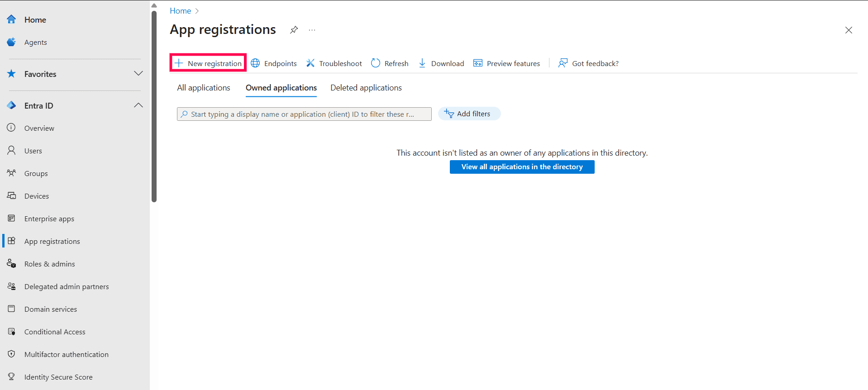The width and height of the screenshot is (868, 390).
Task: Open the Agents icon in the sidebar
Action: click(x=11, y=42)
